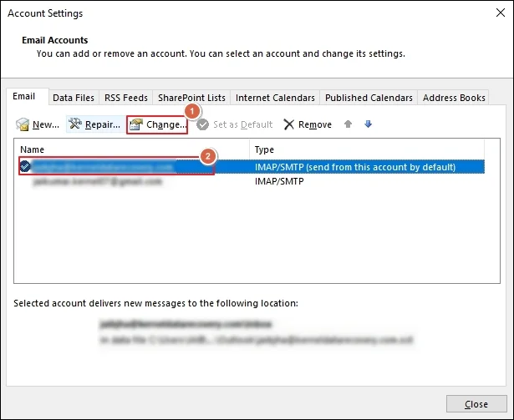The width and height of the screenshot is (514, 420).
Task: Move the selected account up with the gray arrow
Action: pyautogui.click(x=349, y=124)
